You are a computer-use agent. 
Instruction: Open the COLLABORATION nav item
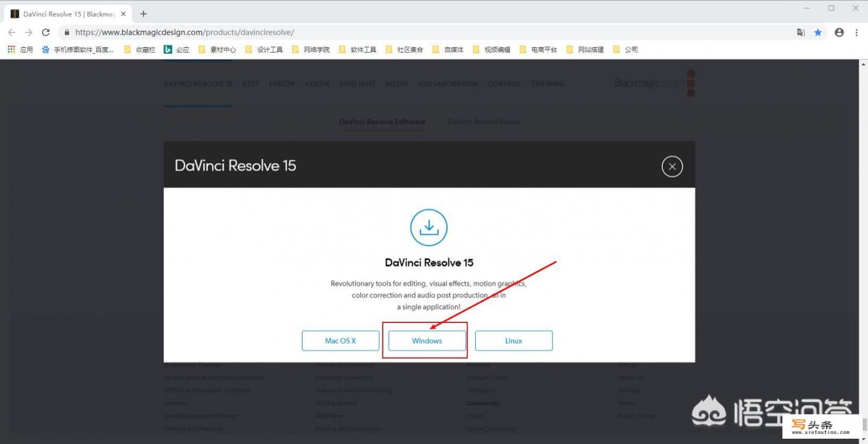448,84
